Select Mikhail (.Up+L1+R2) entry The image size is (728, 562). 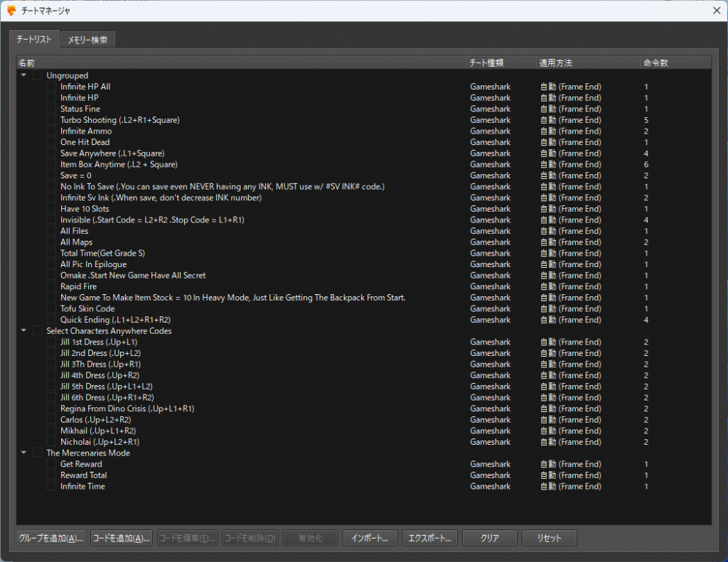(363, 431)
